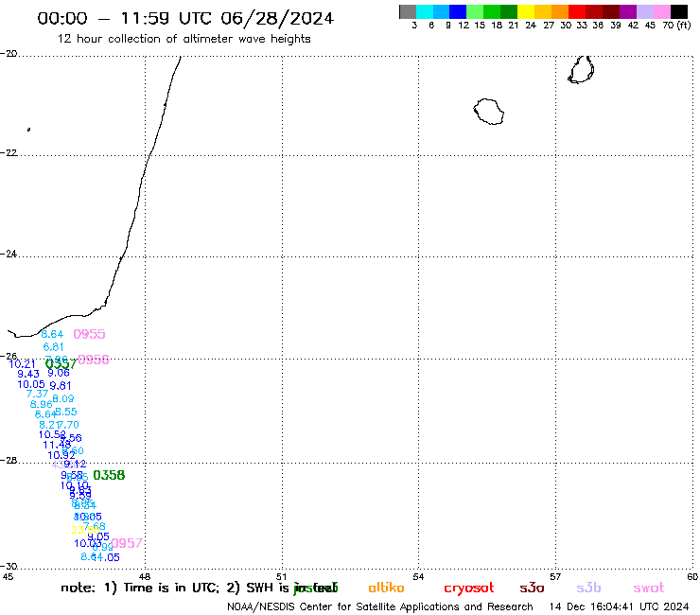
Task: Click the 'swot' satellite legend label
Action: pyautogui.click(x=649, y=588)
